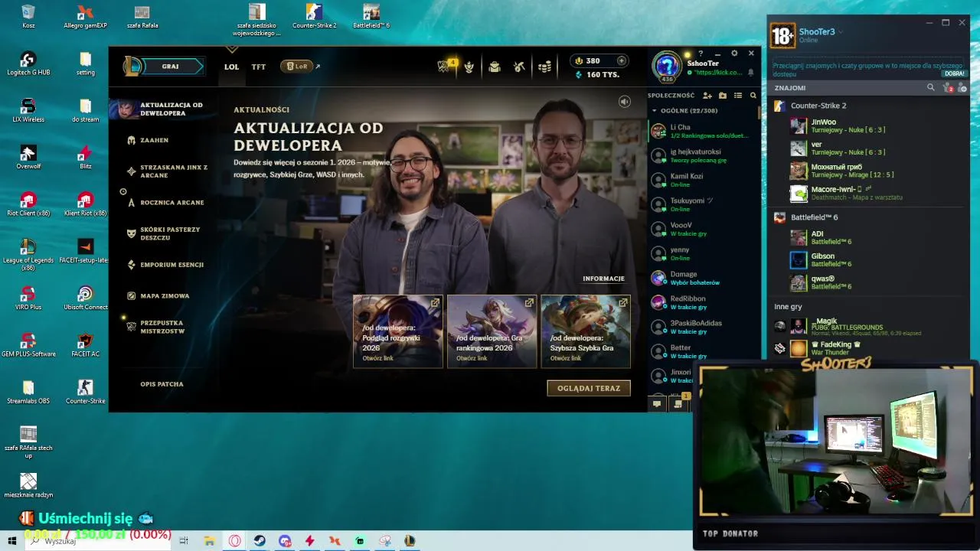Open the Szybsza Szybka Gra card
This screenshot has height=551, width=980.
pos(586,331)
